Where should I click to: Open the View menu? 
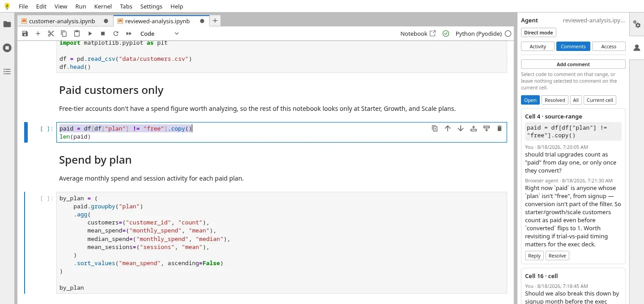61,6
